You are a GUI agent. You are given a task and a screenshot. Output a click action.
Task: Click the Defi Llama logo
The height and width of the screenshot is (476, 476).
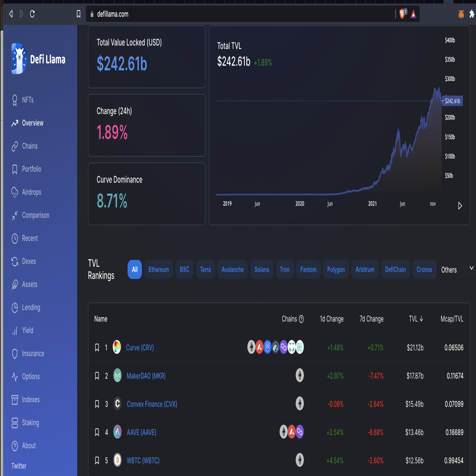pyautogui.click(x=38, y=59)
